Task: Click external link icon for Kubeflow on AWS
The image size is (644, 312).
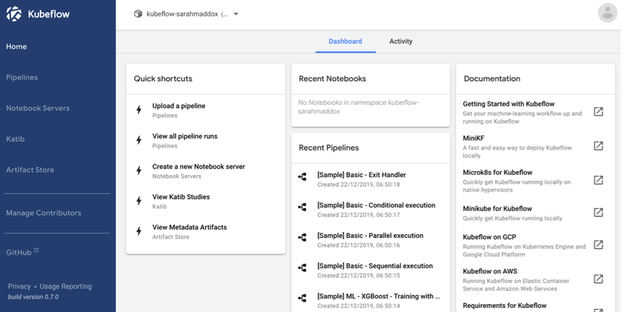Action: [x=598, y=279]
